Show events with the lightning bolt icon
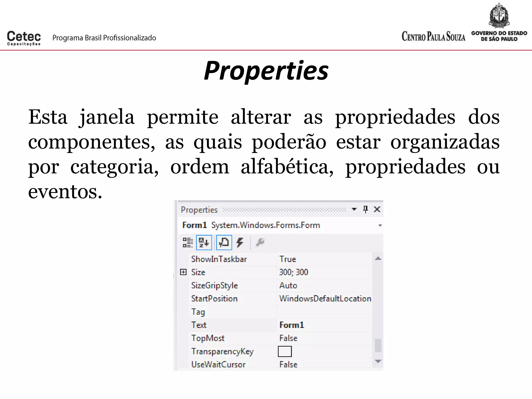Viewport: 532px width, 399px height. click(x=240, y=243)
